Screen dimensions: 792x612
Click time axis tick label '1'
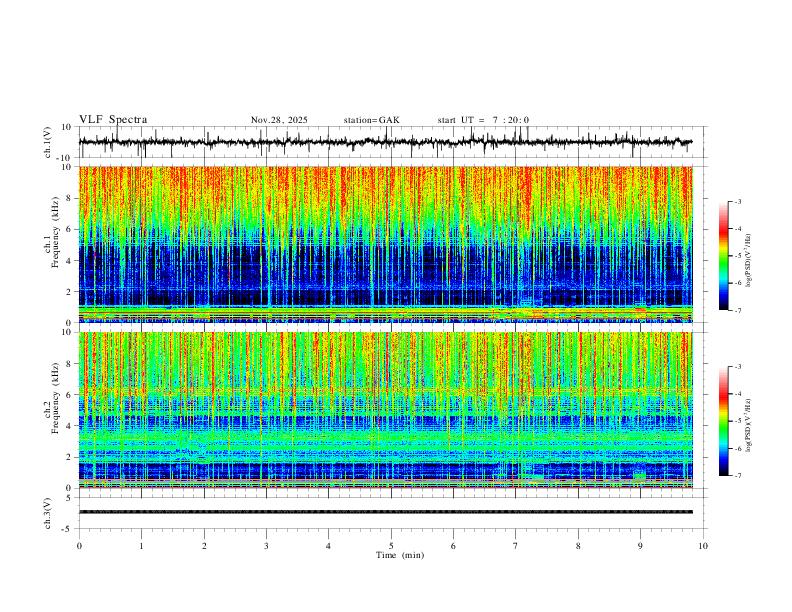coord(141,546)
